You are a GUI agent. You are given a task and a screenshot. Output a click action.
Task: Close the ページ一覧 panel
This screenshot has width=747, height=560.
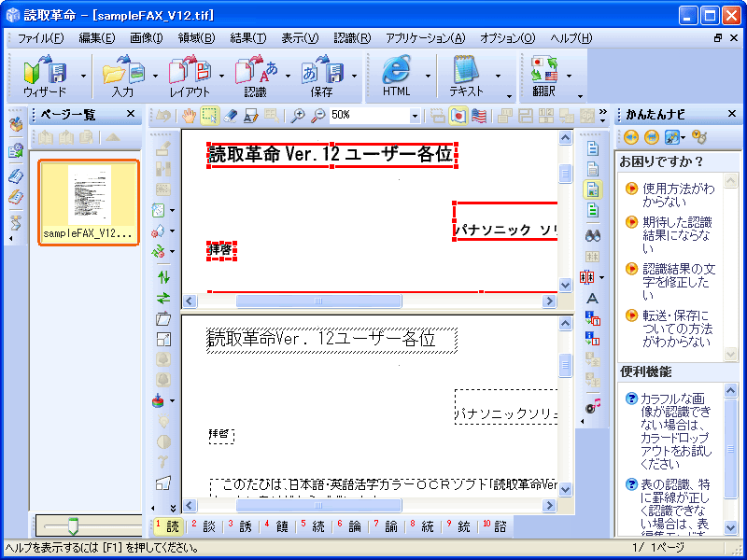coord(131,114)
